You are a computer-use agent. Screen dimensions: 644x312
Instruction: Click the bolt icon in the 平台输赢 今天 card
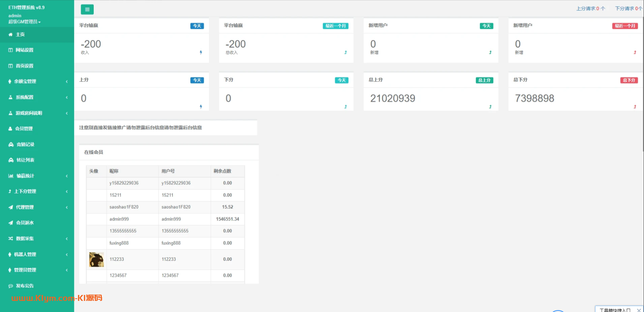[201, 53]
